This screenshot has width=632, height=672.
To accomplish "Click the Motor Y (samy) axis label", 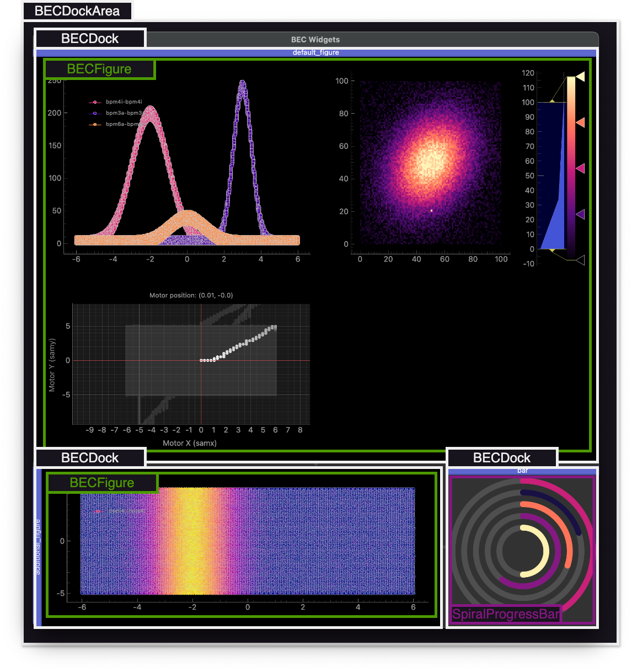I will [x=52, y=365].
